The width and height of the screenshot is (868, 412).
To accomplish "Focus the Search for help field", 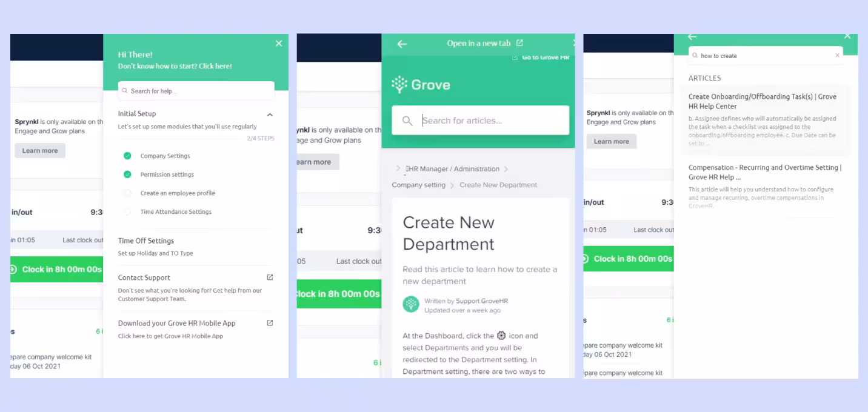I will [196, 91].
